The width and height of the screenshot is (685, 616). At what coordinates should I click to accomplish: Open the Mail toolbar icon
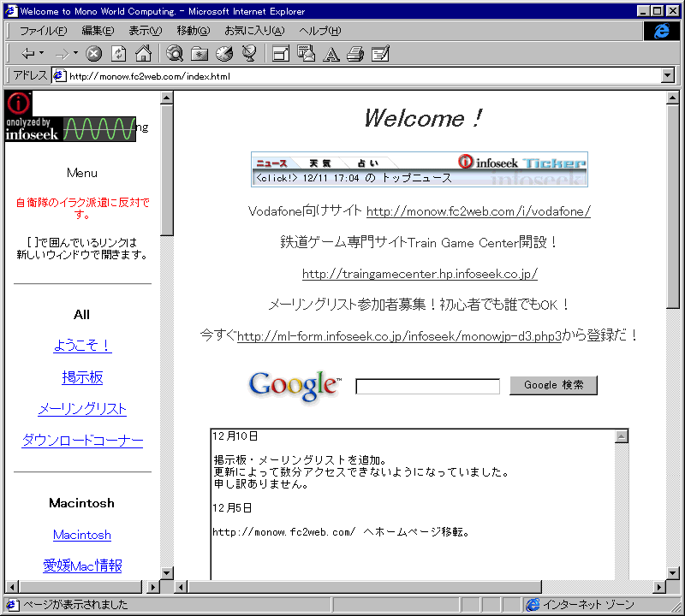pos(306,54)
